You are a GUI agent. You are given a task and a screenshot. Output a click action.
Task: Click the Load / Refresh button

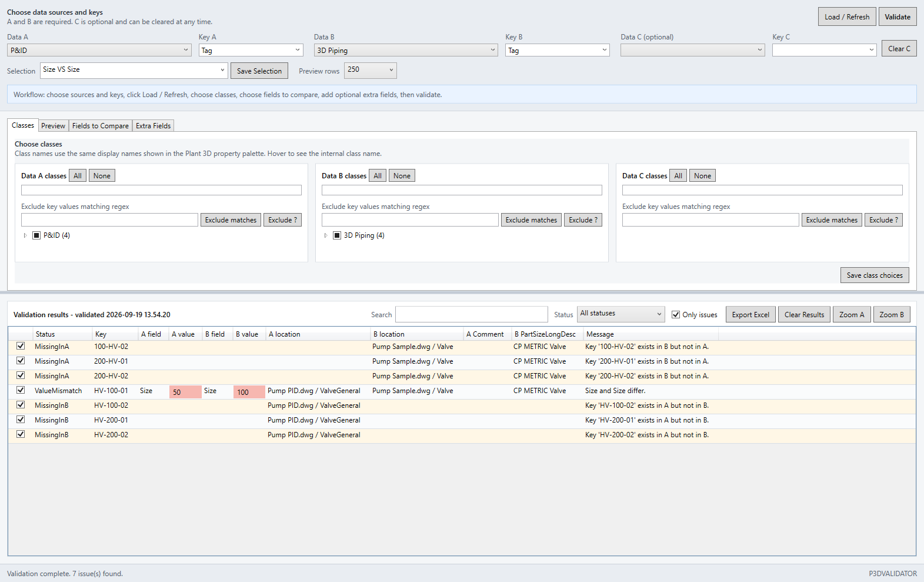point(847,16)
